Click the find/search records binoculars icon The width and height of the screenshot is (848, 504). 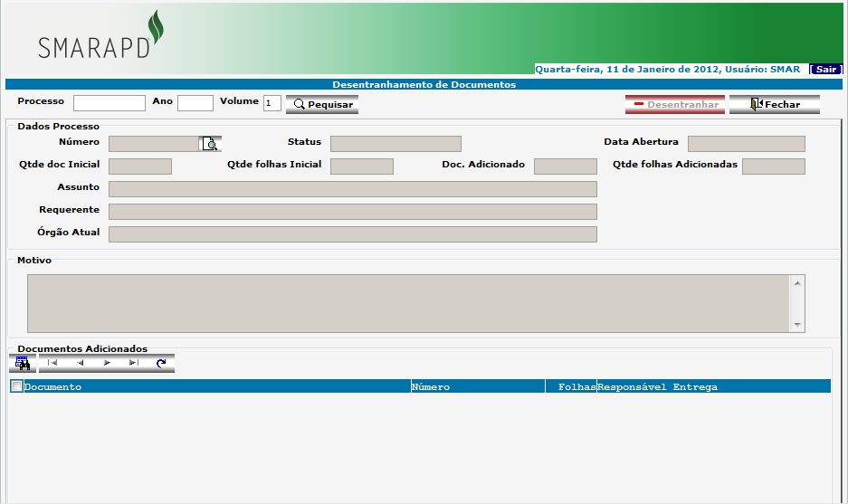[x=23, y=364]
